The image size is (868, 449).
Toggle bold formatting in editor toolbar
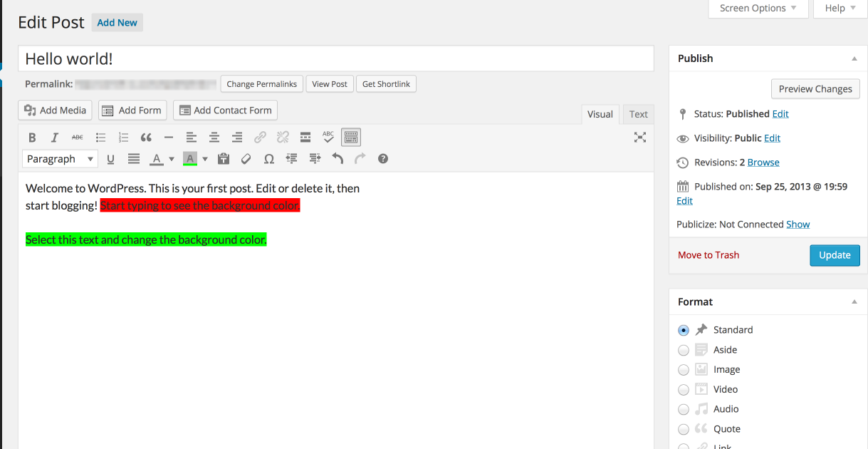click(32, 138)
